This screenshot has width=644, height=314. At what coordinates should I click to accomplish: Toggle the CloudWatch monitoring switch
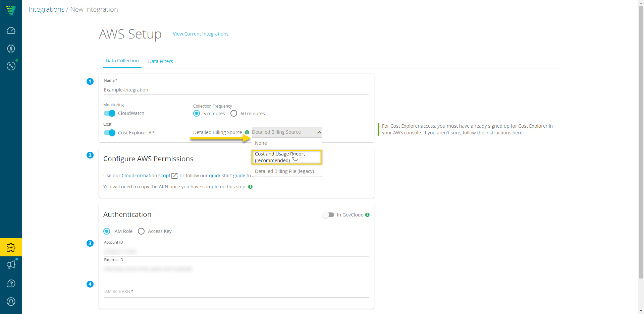[x=109, y=113]
